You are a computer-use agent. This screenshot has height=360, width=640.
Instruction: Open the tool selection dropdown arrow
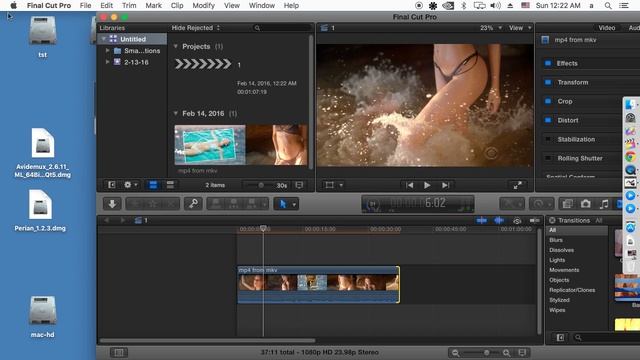[x=294, y=204]
